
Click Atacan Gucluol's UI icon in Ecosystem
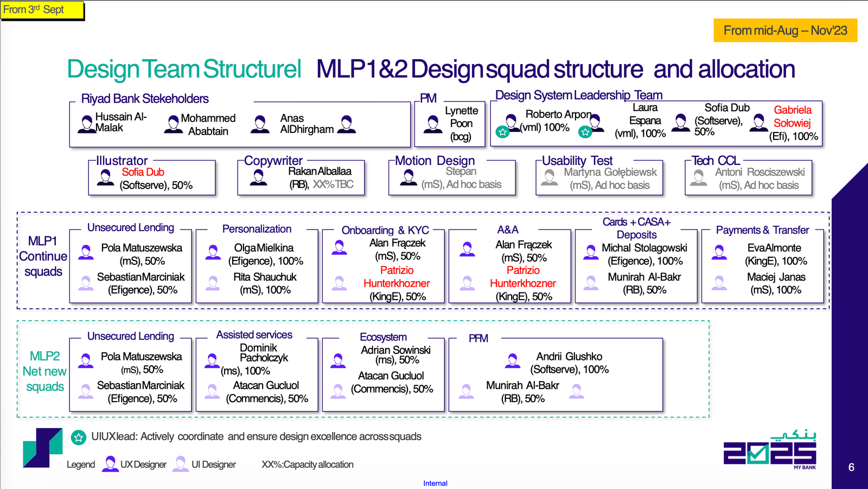pos(338,391)
